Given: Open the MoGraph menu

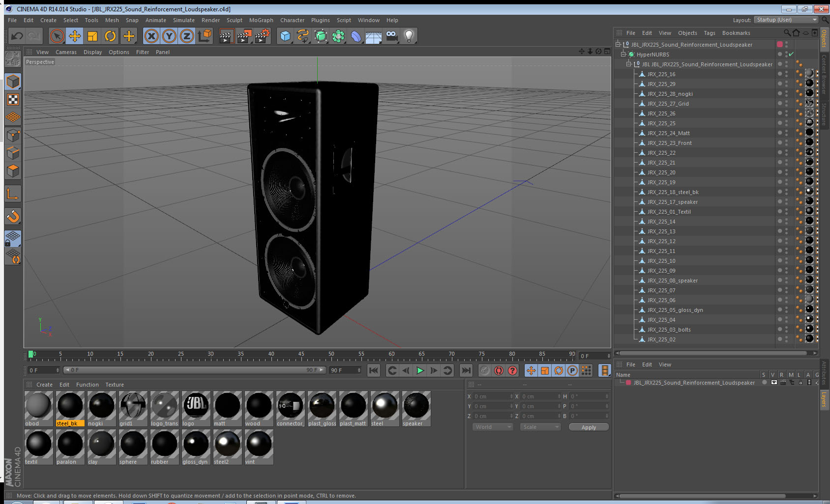Looking at the screenshot, I should tap(261, 20).
